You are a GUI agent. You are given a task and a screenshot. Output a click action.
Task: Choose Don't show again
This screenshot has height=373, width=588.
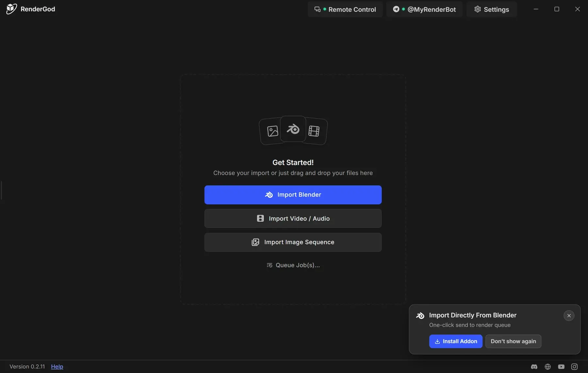pyautogui.click(x=513, y=341)
